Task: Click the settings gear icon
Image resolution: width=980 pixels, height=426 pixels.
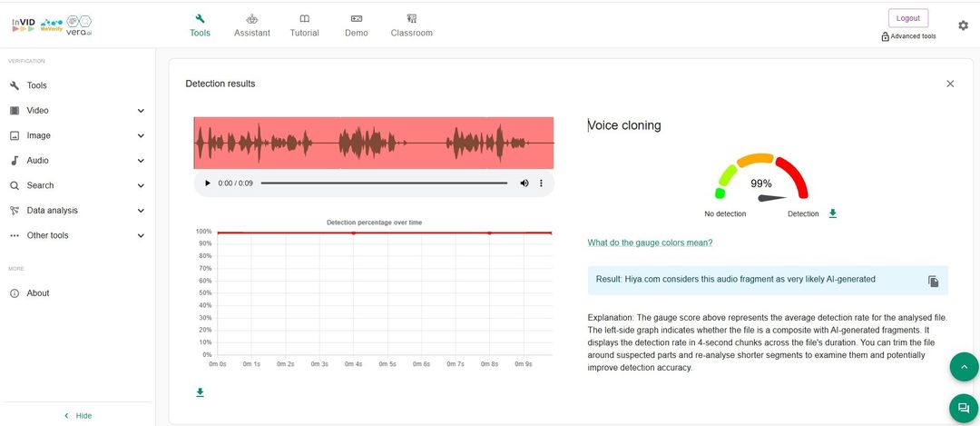Action: [x=963, y=25]
